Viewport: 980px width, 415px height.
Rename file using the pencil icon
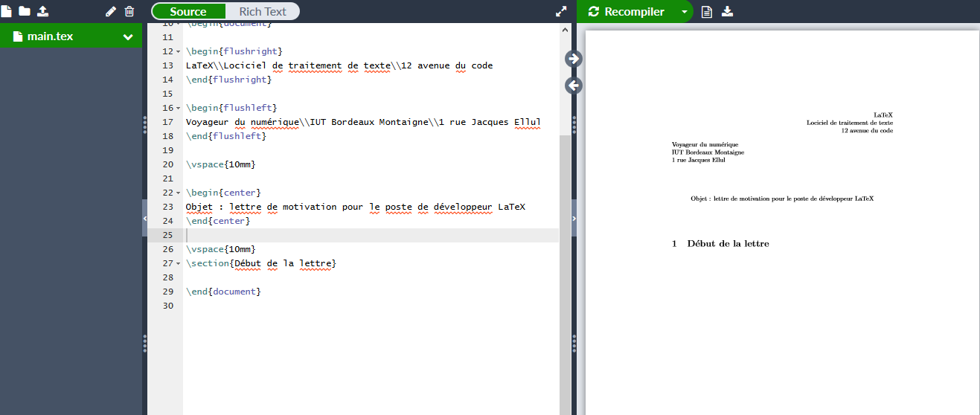pos(111,11)
